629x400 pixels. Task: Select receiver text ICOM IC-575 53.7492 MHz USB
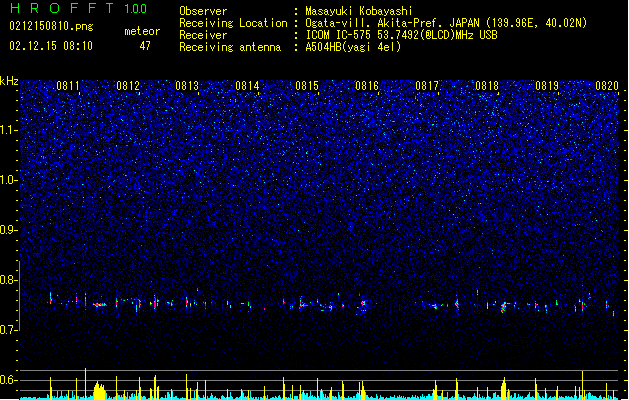[x=401, y=35]
